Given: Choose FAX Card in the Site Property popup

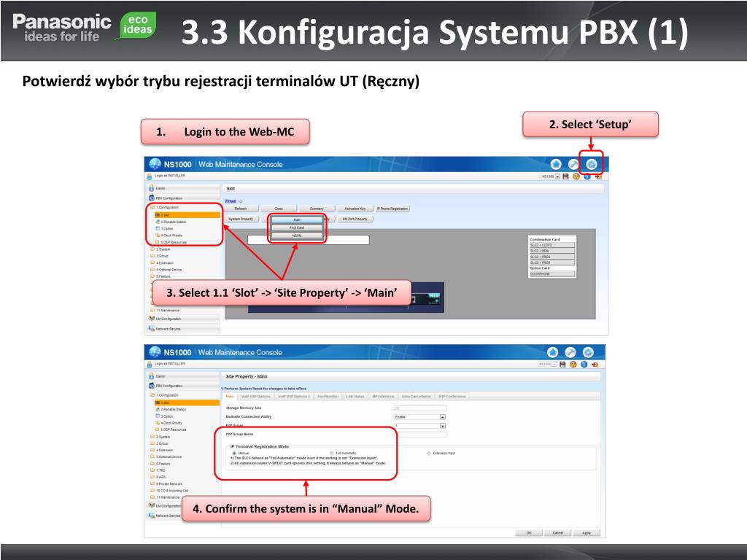Looking at the screenshot, I should click(x=297, y=228).
